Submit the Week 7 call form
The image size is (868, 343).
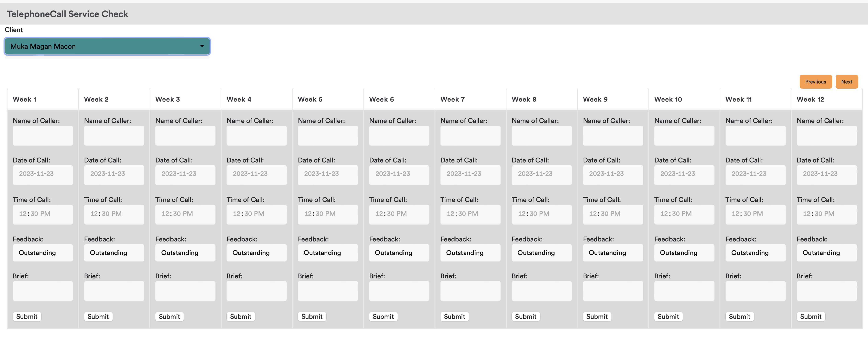[454, 316]
